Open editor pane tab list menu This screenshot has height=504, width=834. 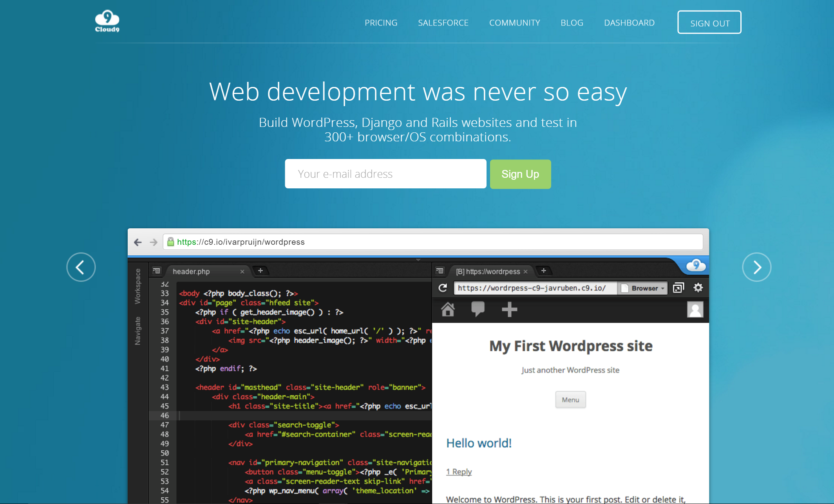[156, 271]
